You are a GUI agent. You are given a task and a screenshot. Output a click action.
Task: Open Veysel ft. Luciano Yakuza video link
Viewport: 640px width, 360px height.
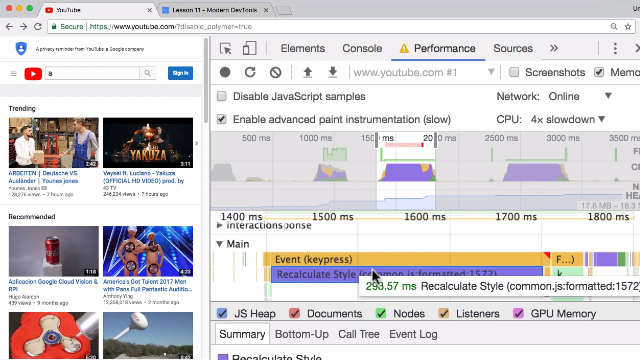pos(144,177)
